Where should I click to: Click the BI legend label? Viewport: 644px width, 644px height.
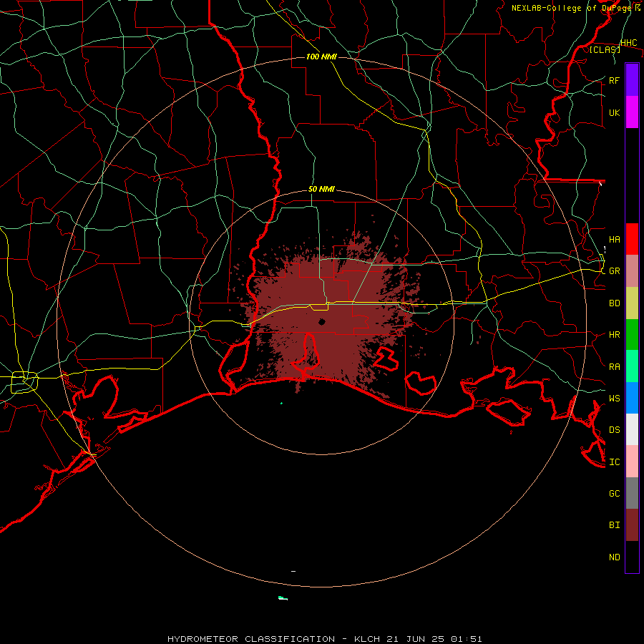(614, 525)
